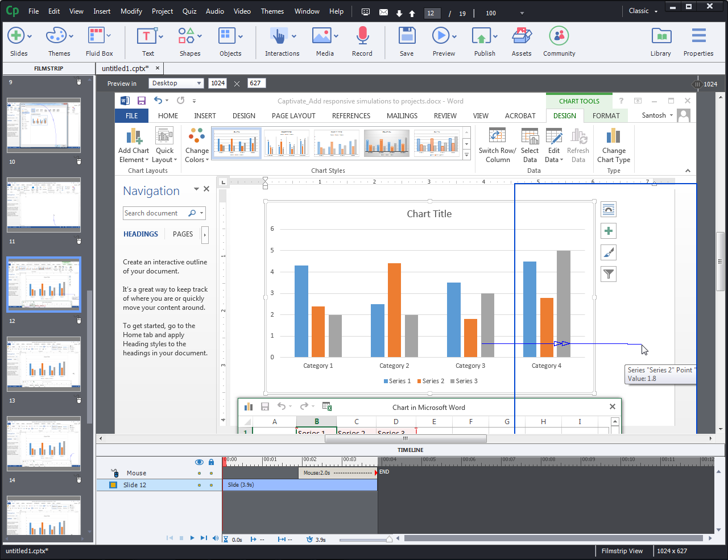Rewind timeline to the start

[169, 538]
